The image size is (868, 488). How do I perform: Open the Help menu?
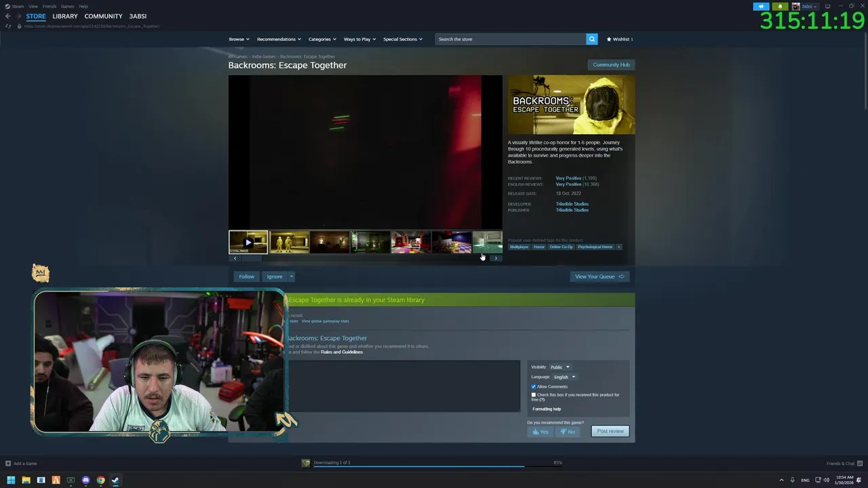tap(83, 6)
